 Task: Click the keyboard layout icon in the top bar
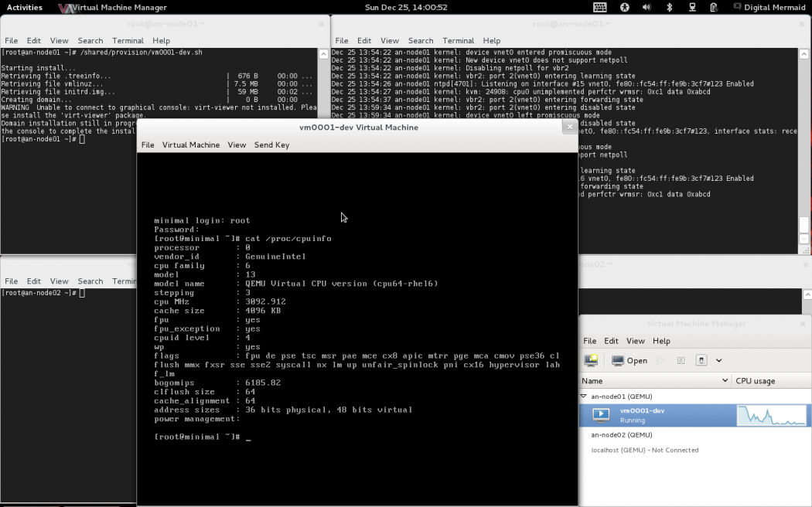pos(600,8)
